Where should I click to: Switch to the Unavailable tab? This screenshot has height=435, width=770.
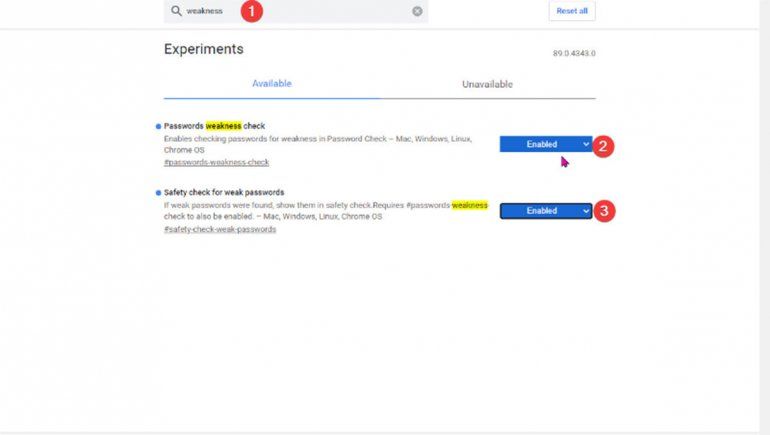pos(487,84)
